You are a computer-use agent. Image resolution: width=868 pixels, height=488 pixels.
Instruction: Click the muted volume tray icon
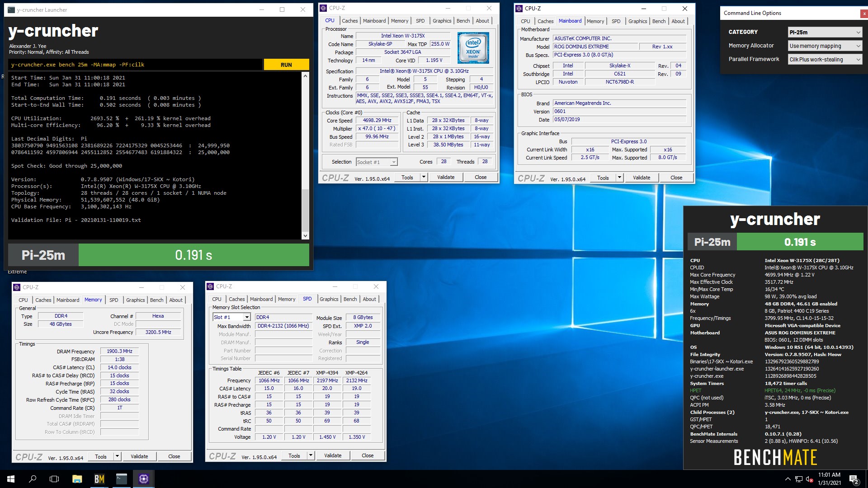[x=809, y=479]
